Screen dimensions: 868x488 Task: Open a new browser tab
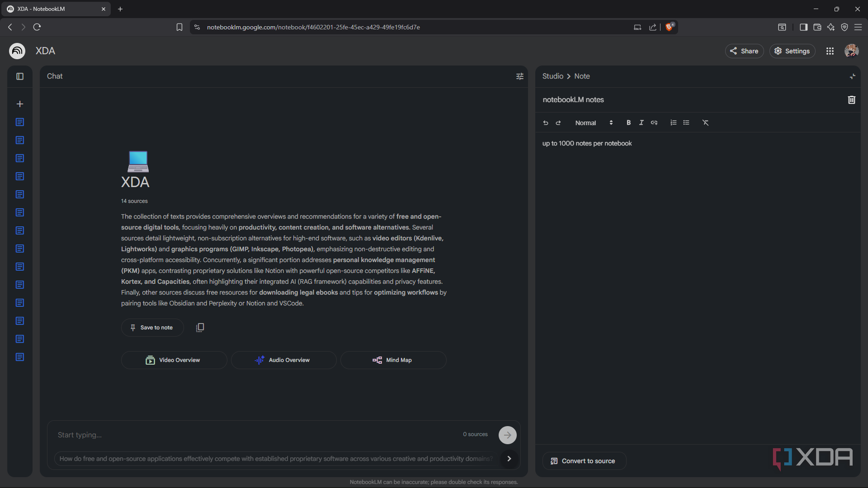click(x=120, y=9)
